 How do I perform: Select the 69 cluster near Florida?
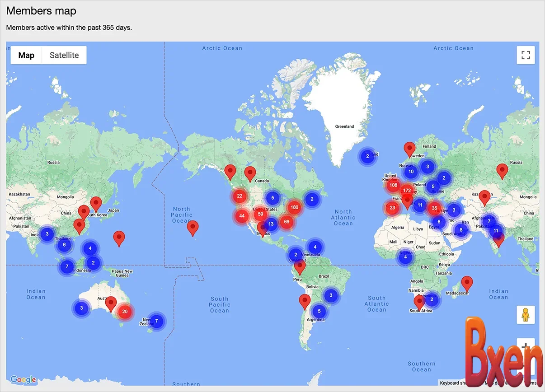click(287, 222)
